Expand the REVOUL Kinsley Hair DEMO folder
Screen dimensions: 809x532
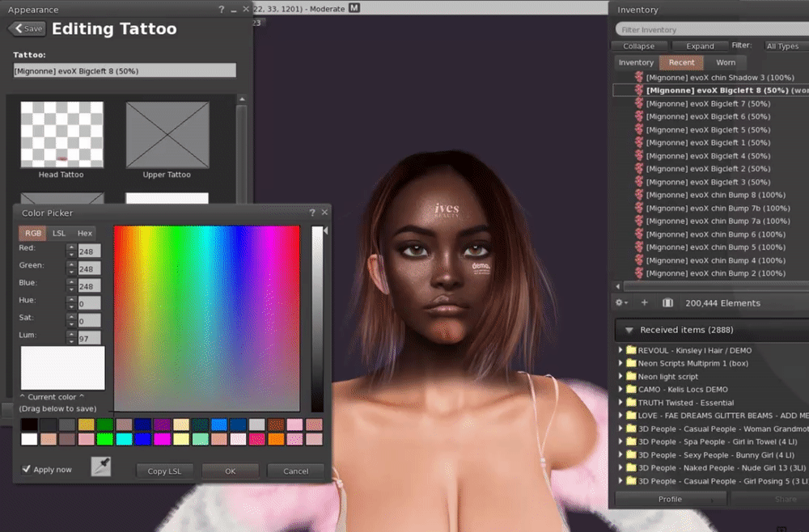click(621, 349)
